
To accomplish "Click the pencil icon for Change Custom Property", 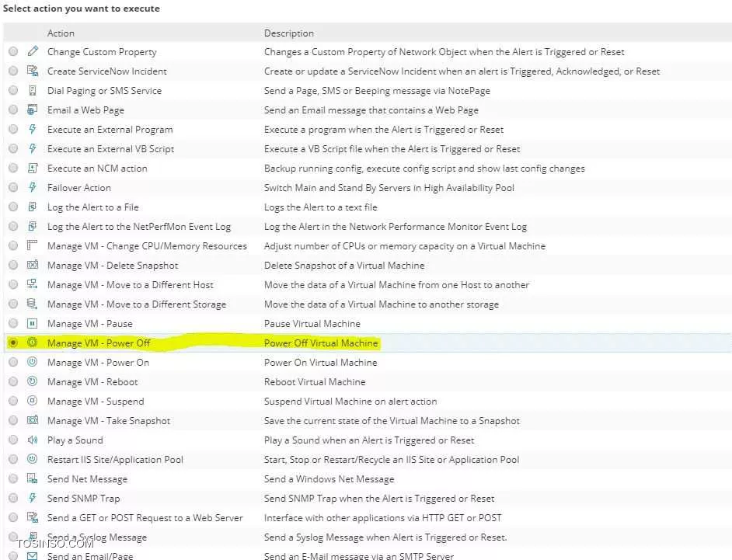I will [32, 51].
